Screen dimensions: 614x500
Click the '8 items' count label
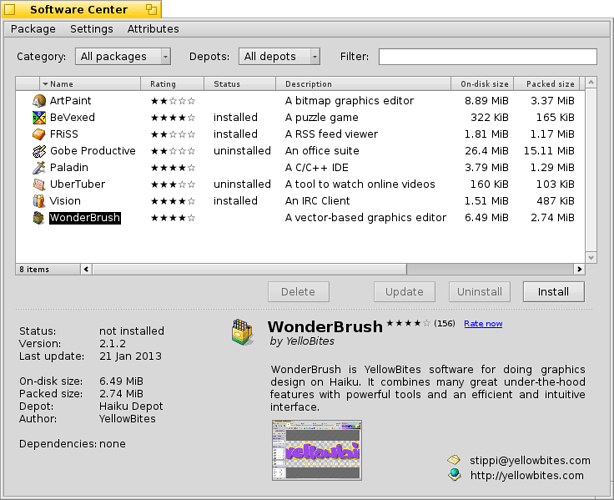pos(34,269)
